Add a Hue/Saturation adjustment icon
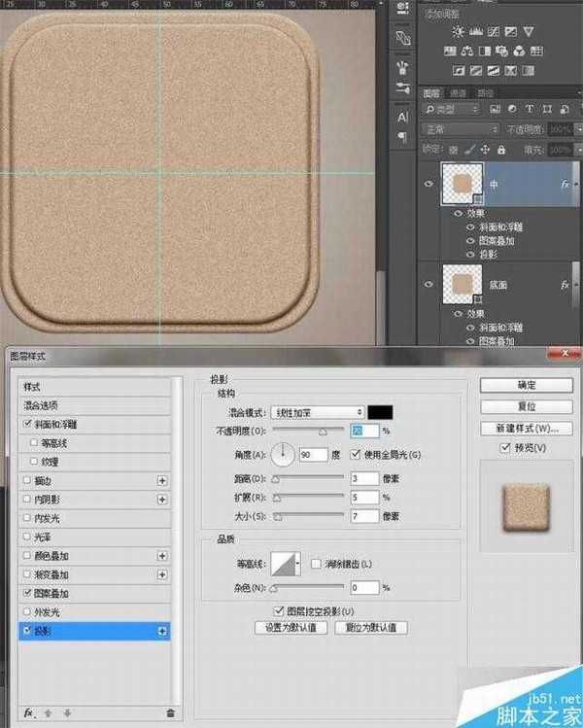Image resolution: width=583 pixels, height=728 pixels. click(x=450, y=52)
